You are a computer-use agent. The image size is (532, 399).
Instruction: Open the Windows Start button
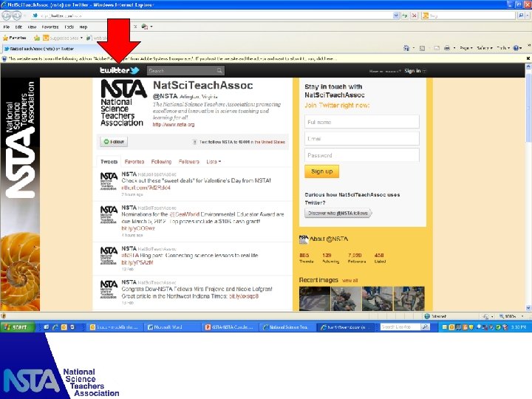tap(18, 327)
